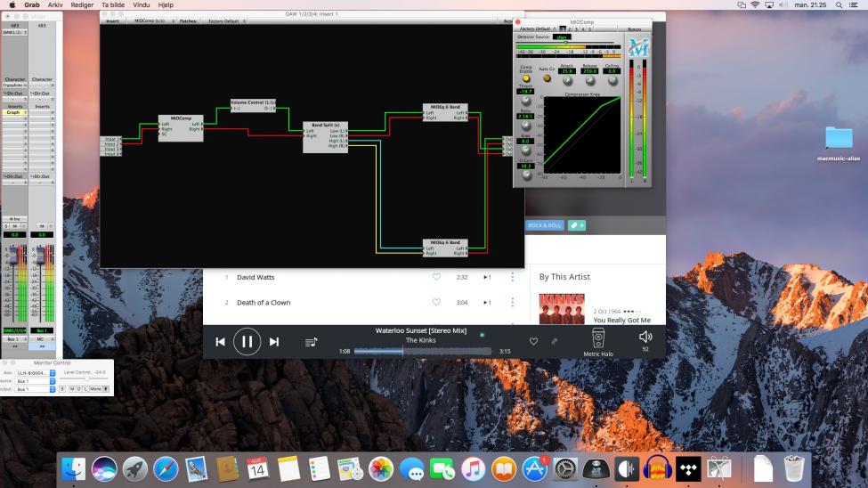Viewport: 868px width, 488px height.
Task: Click the volume speaker icon in player
Action: (x=645, y=337)
